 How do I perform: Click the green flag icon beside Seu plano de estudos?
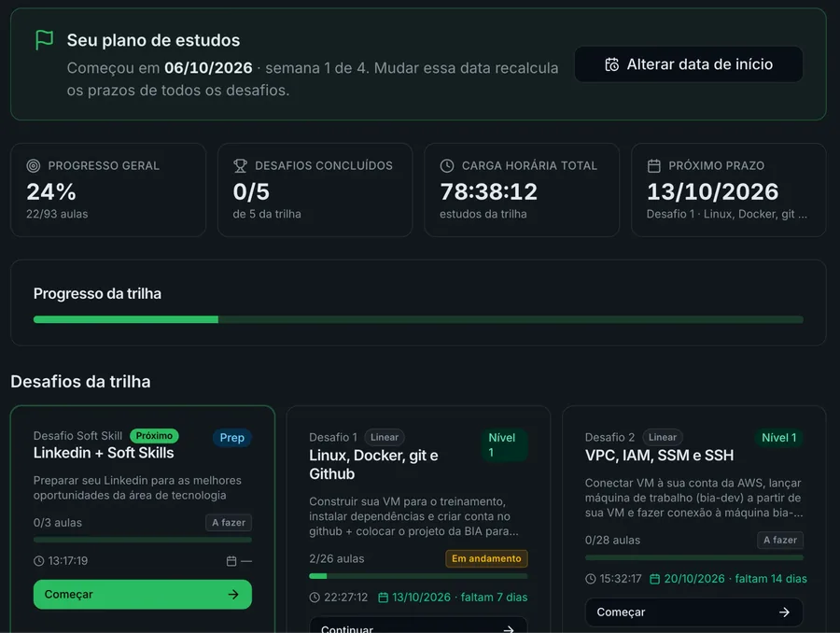point(44,39)
